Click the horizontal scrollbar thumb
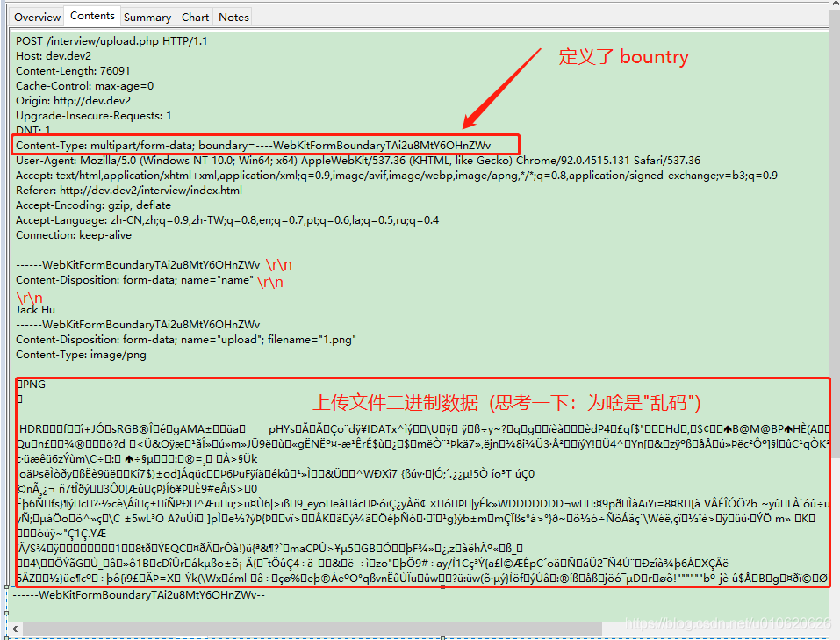 pos(312,629)
